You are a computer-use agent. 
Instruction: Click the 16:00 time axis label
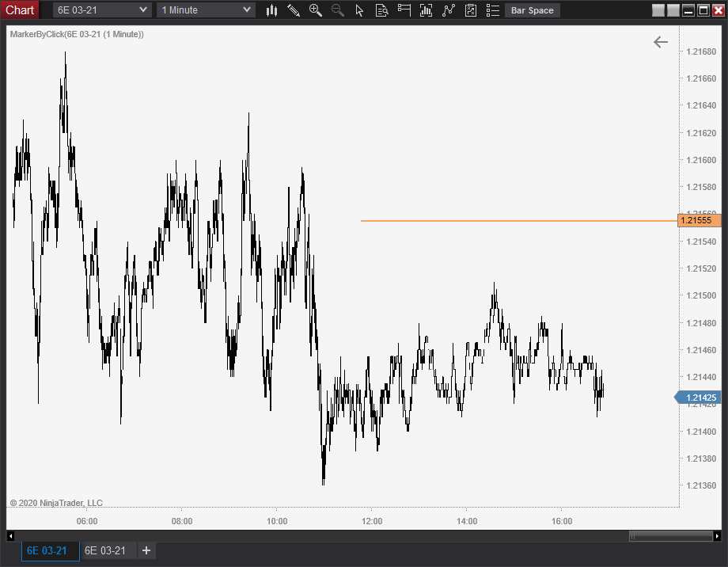pos(562,521)
